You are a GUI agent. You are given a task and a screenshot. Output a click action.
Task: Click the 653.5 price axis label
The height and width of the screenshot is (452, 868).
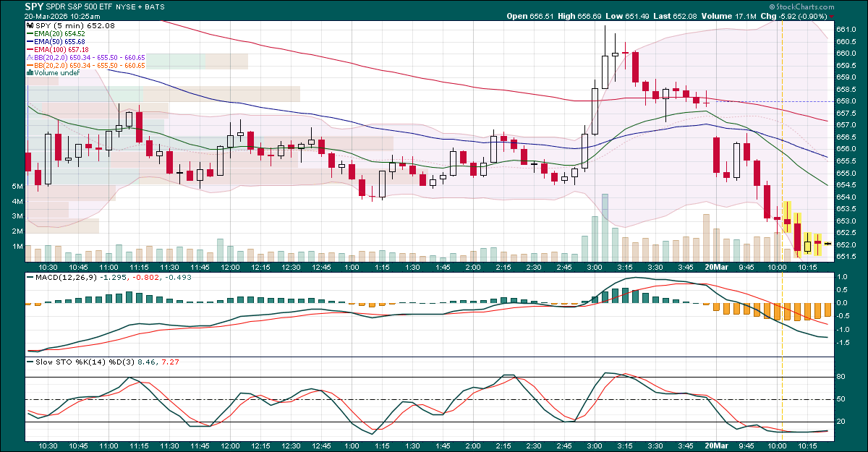tap(846, 208)
